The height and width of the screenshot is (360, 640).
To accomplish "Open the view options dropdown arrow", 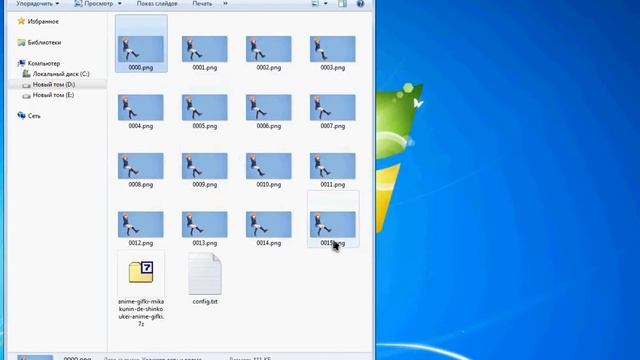I will pyautogui.click(x=325, y=4).
